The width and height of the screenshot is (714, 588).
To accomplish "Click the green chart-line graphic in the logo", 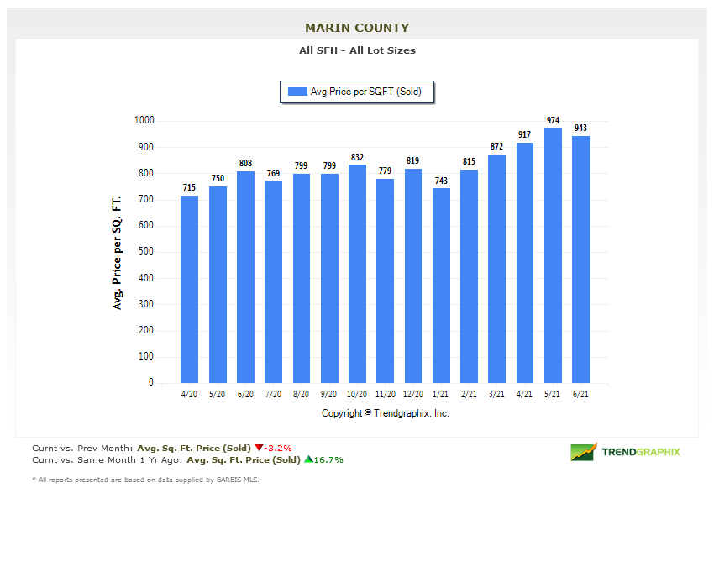I will click(580, 453).
